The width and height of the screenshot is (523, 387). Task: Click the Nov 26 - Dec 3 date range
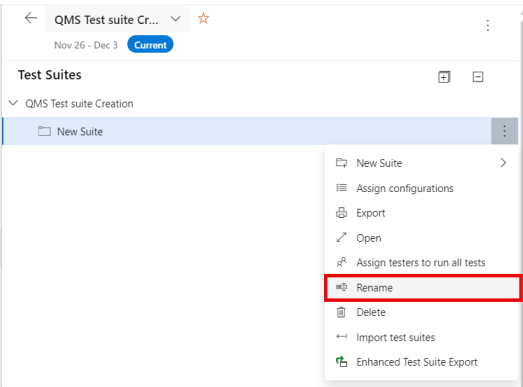(x=86, y=45)
